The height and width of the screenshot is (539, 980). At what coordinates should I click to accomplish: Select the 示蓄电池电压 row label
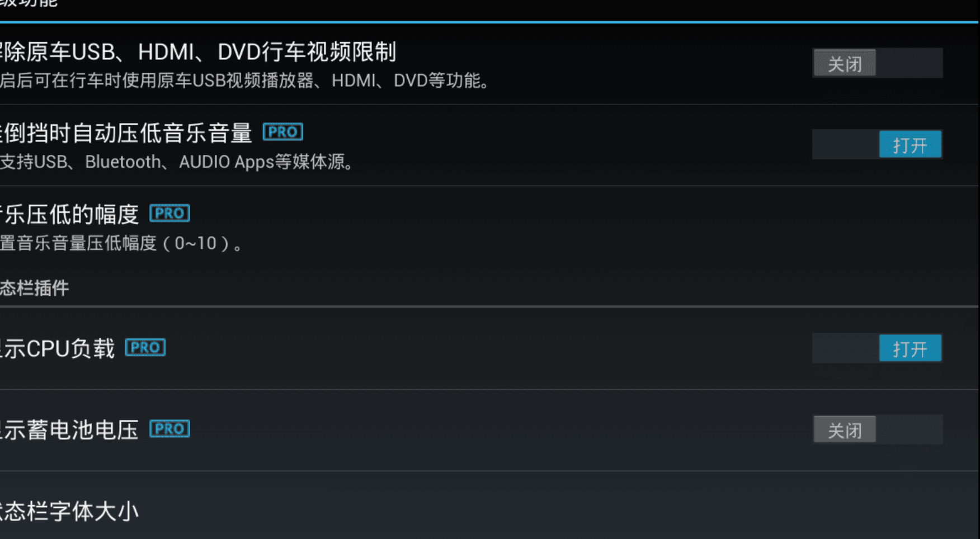pos(69,430)
